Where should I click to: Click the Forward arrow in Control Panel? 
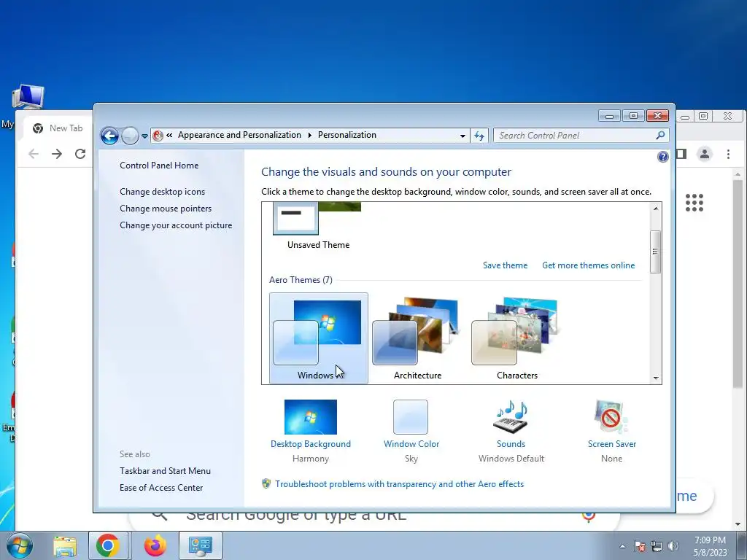[130, 136]
